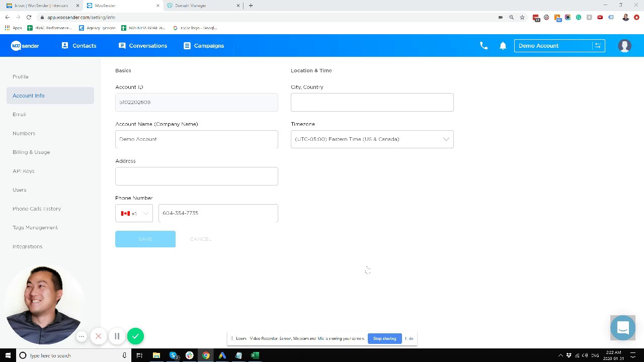Image resolution: width=644 pixels, height=362 pixels.
Task: Open Users settings
Action: pyautogui.click(x=19, y=190)
